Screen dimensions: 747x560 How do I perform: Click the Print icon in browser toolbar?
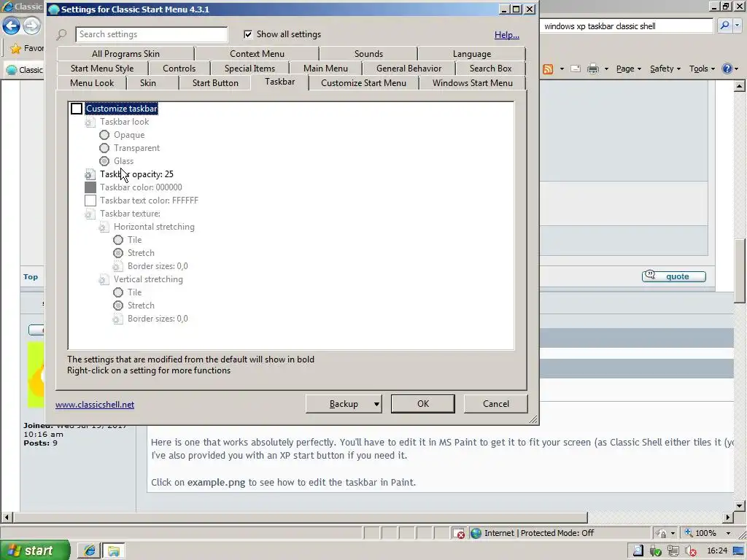click(592, 69)
